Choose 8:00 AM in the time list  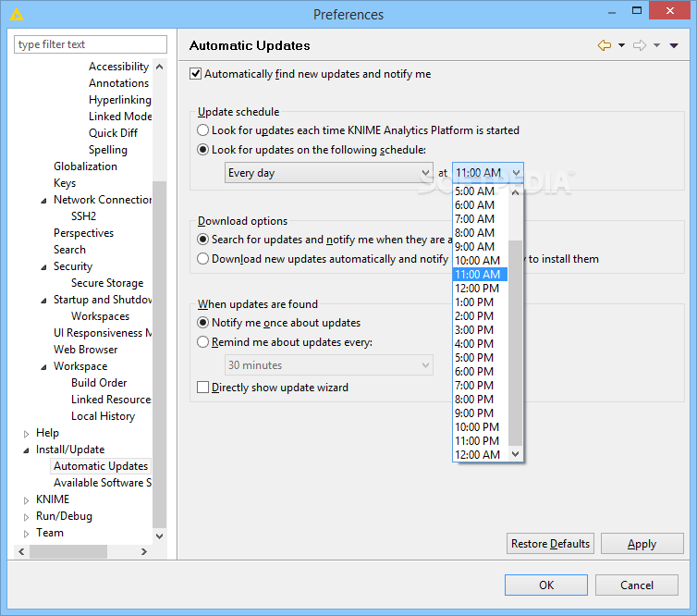pos(480,232)
